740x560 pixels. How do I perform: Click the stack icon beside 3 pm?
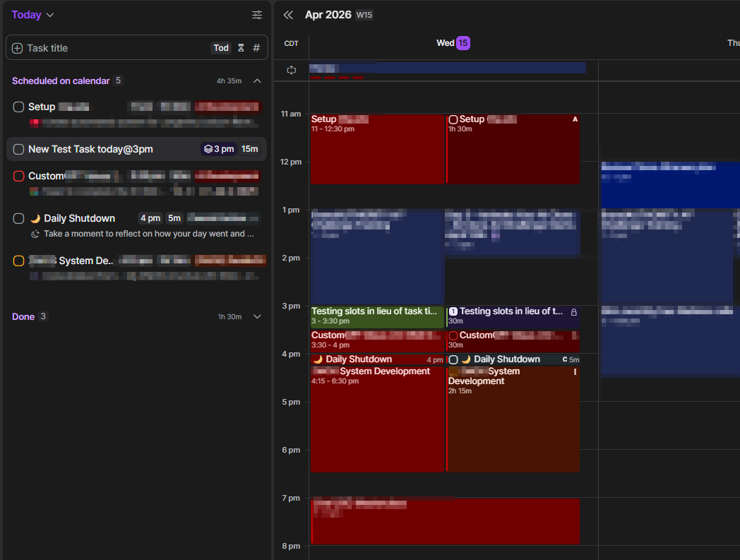click(x=208, y=149)
